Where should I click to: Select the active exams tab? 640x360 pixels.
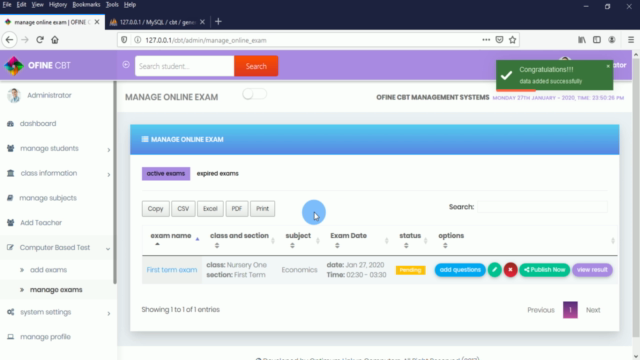tap(166, 173)
